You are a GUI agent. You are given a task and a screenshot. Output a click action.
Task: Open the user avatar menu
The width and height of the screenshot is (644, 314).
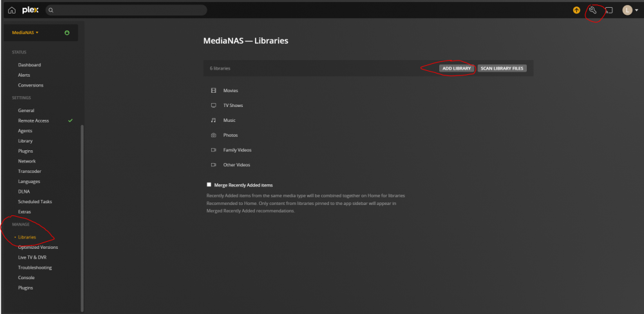627,10
